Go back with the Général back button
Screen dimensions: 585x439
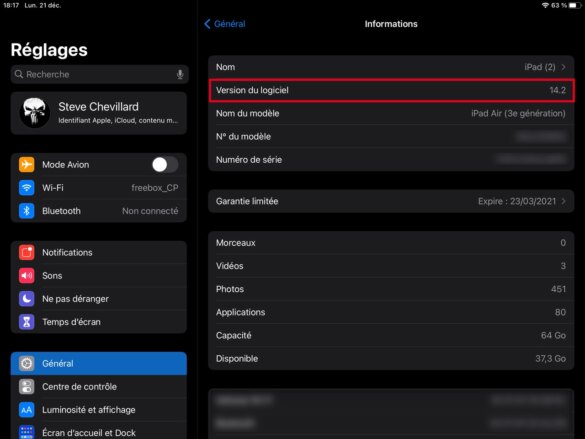tap(225, 24)
